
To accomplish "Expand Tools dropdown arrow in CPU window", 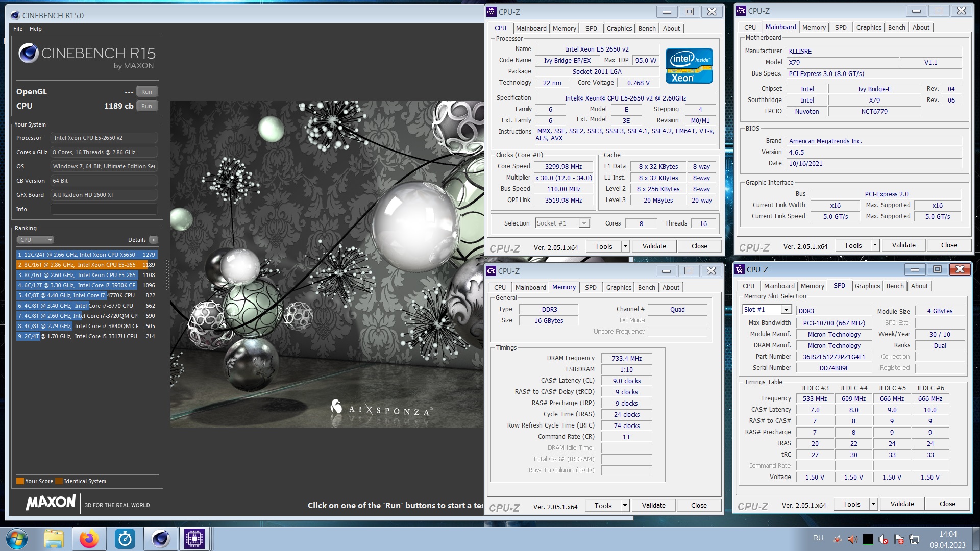I will coord(625,246).
